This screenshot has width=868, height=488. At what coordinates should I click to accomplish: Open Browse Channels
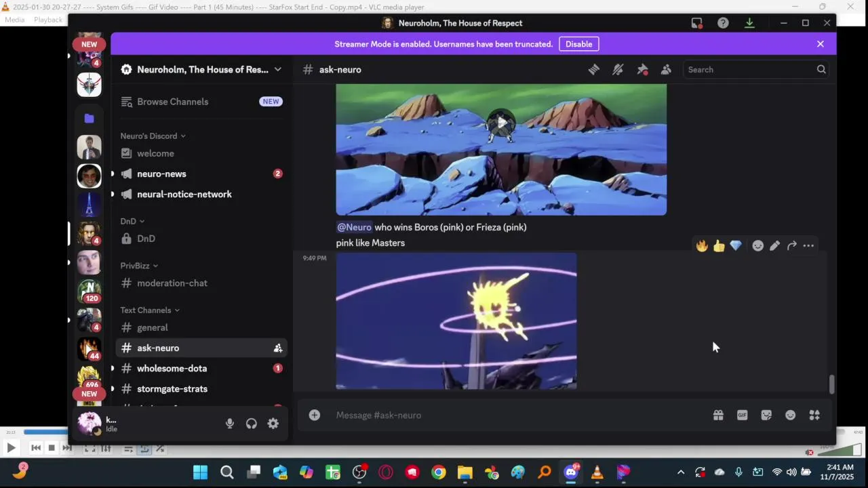[x=201, y=102]
